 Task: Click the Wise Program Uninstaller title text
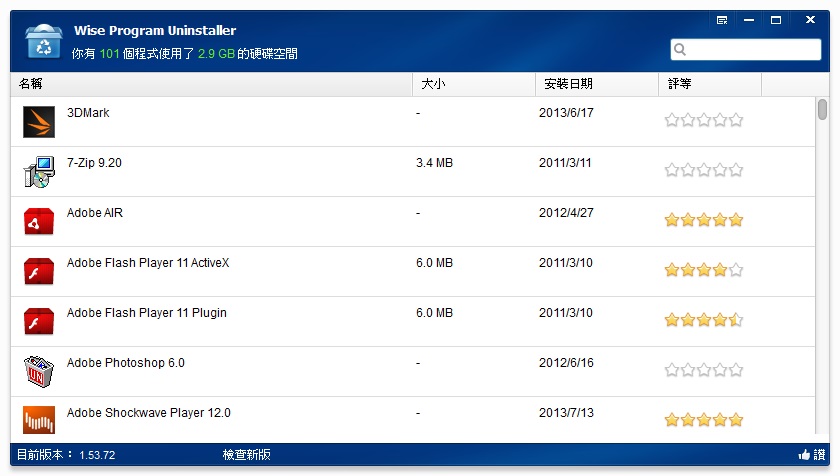pyautogui.click(x=155, y=31)
